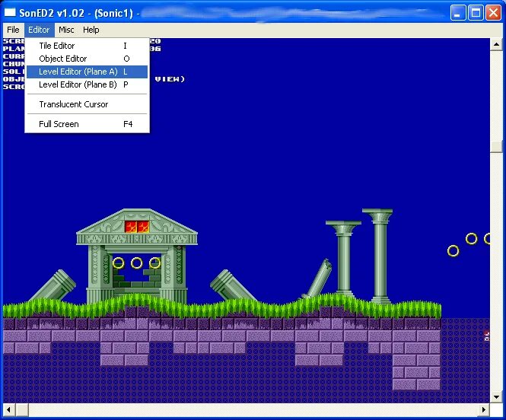Open the File menu
The width and height of the screenshot is (506, 420).
coord(13,30)
